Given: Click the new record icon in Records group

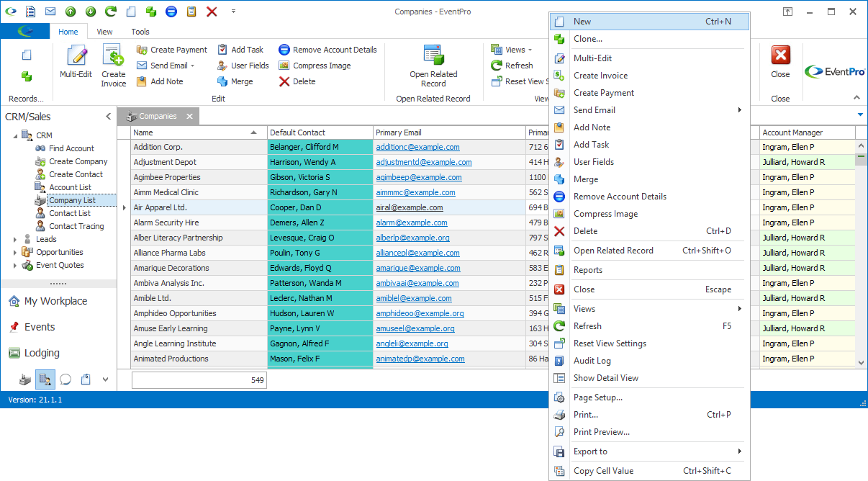Looking at the screenshot, I should pyautogui.click(x=27, y=55).
